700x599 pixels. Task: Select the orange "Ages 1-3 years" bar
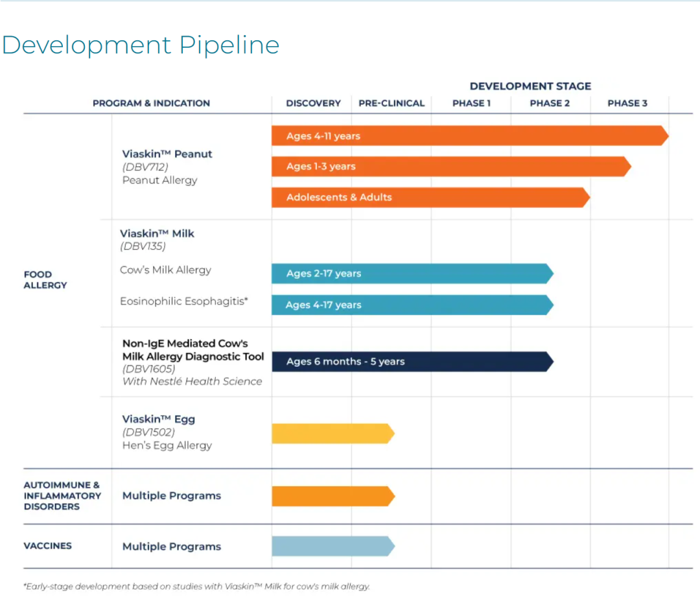click(x=451, y=167)
